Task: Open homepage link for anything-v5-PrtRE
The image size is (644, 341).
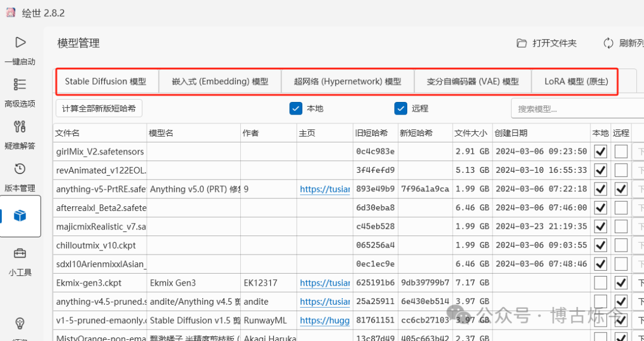Action: (325, 189)
